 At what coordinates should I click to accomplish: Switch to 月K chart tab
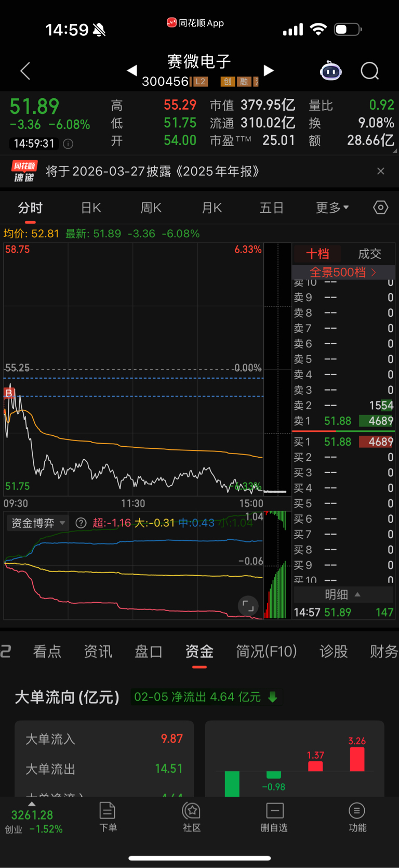click(212, 208)
